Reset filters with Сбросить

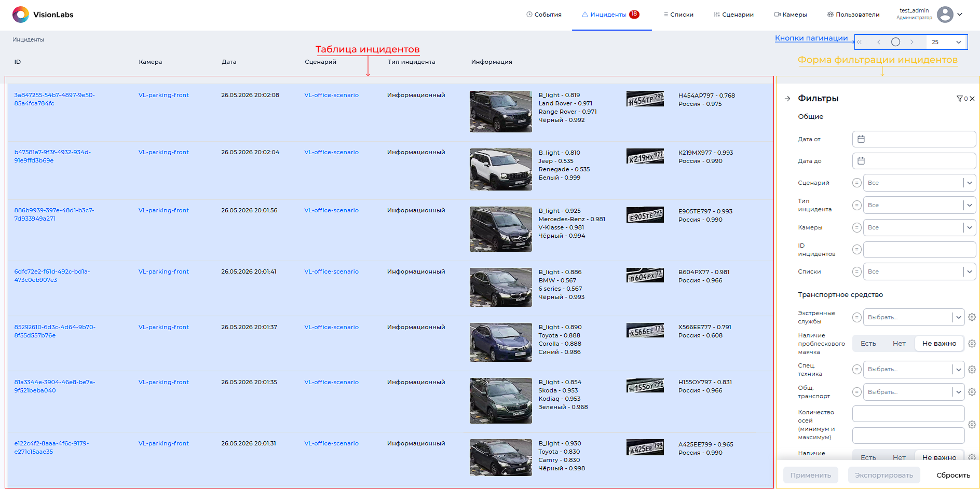pyautogui.click(x=953, y=475)
